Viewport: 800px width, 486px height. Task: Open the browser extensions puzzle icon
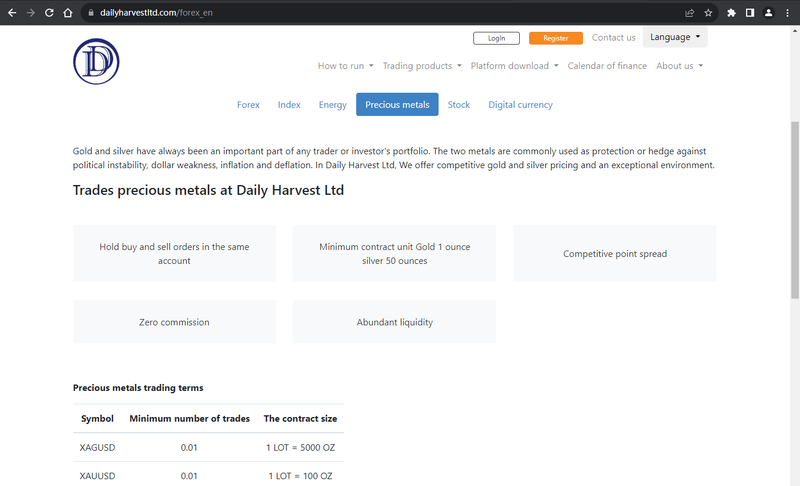[x=731, y=13]
